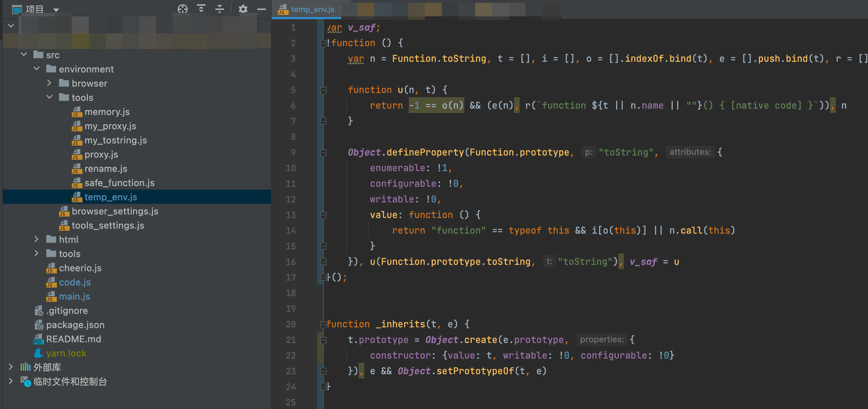Viewport: 868px width, 409px height.
Task: Click the src folder icon
Action: (38, 55)
